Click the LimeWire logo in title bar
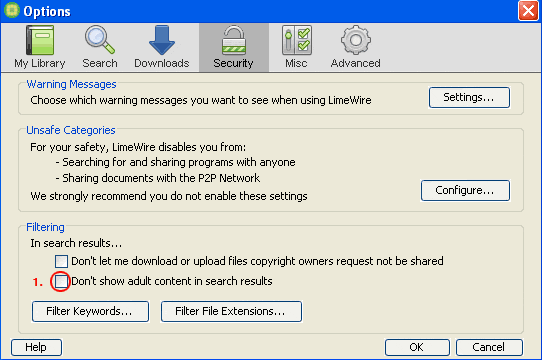Screen dimensions: 542x360 [12, 10]
